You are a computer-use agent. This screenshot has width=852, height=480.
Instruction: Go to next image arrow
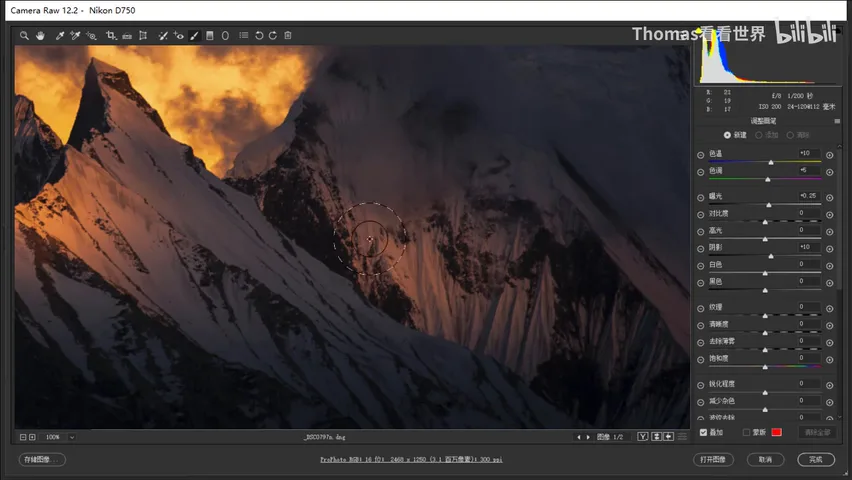(588, 437)
